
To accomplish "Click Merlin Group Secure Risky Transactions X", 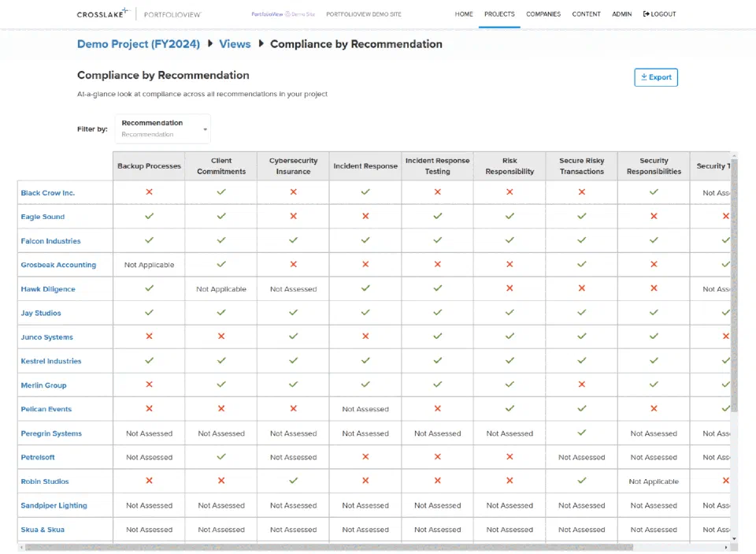I will pos(581,385).
